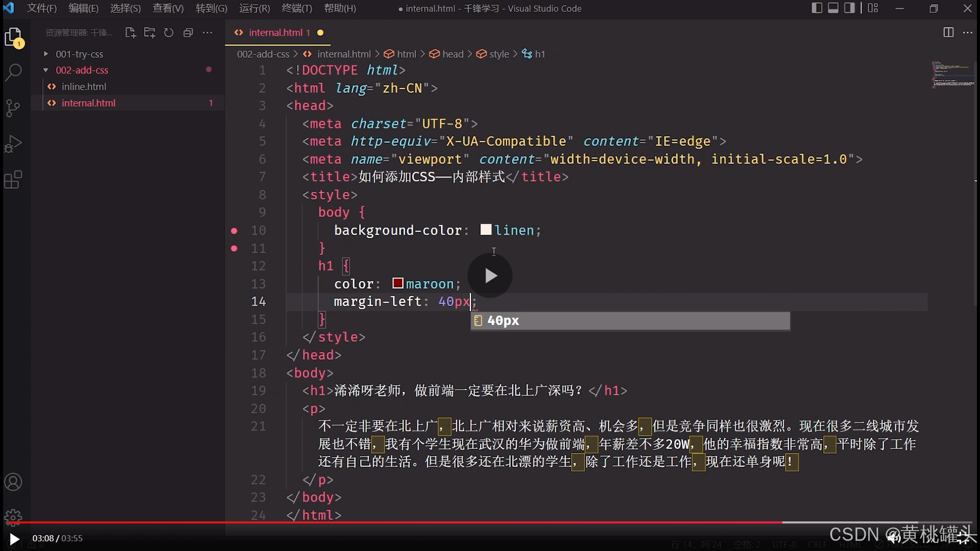The width and height of the screenshot is (980, 551).
Task: Open the 查看(V) menu
Action: tap(168, 8)
